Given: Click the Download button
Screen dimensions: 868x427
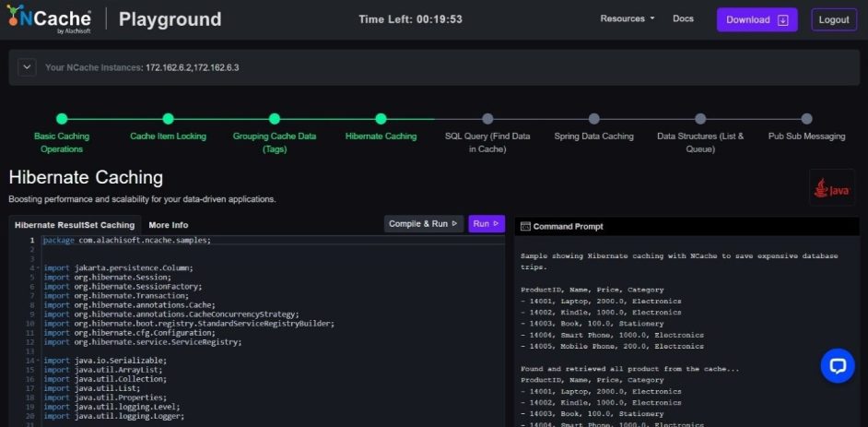Looking at the screenshot, I should (757, 19).
